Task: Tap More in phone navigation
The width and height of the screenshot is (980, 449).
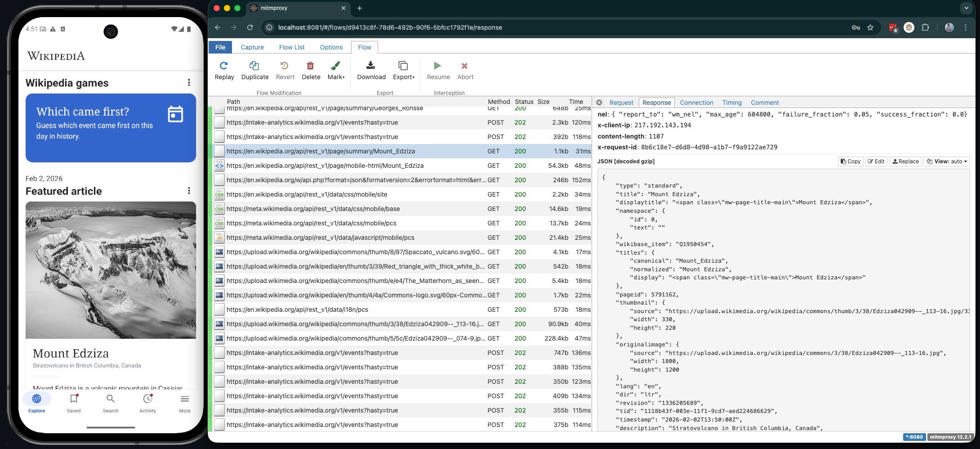Action: 185,403
